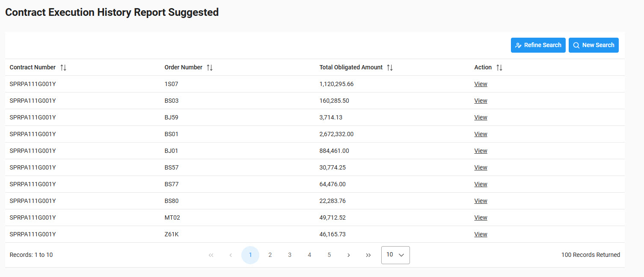Click amount 49,712.52

[x=332, y=218]
